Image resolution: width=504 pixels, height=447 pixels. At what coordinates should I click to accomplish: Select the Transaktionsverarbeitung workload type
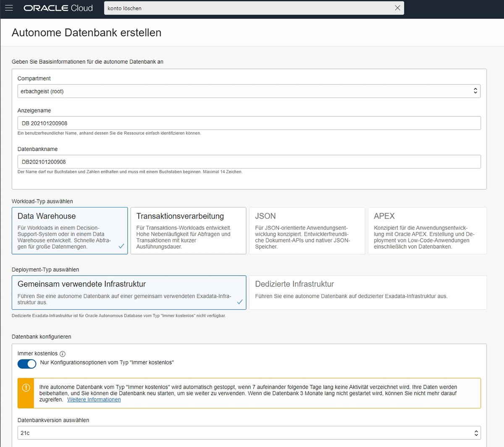[188, 231]
